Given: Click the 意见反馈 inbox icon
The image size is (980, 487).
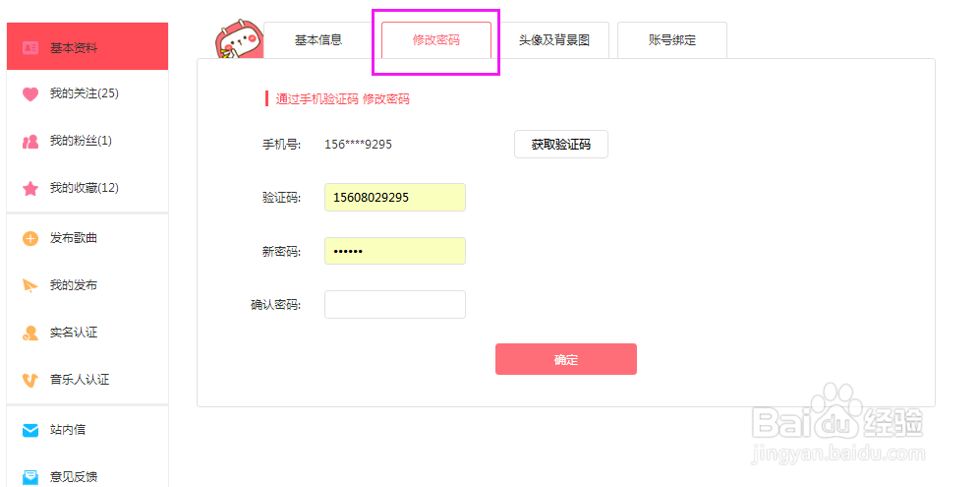Looking at the screenshot, I should (x=30, y=477).
